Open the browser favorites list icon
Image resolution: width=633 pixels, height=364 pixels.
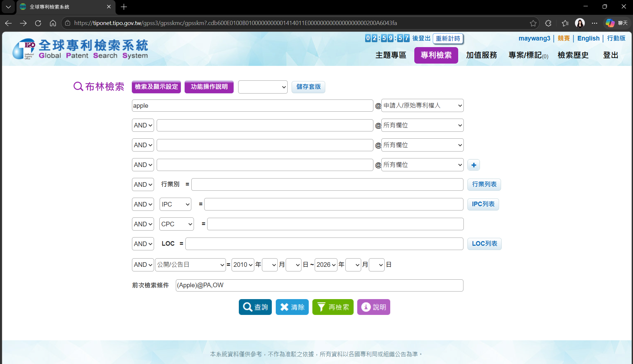tap(565, 23)
